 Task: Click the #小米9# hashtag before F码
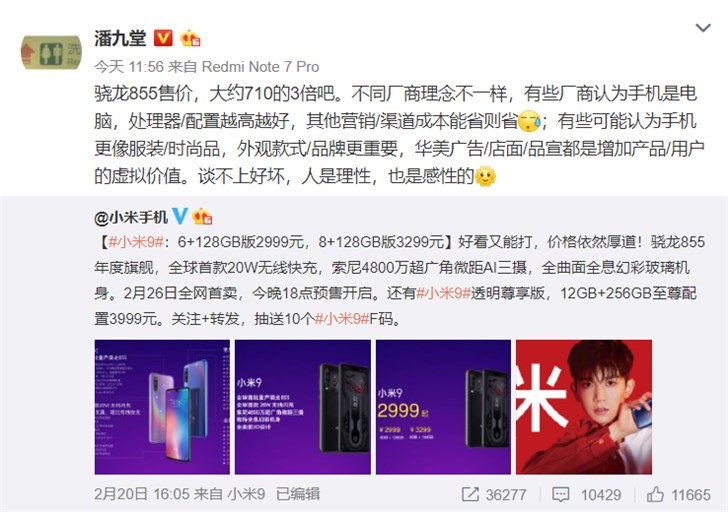[342, 318]
